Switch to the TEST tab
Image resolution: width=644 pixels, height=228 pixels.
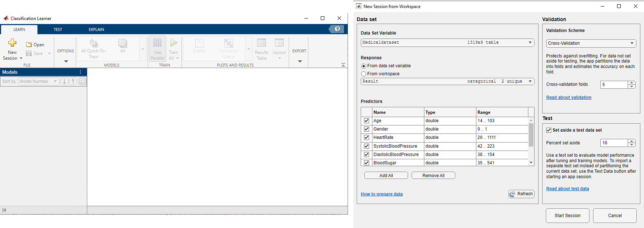[x=58, y=29]
